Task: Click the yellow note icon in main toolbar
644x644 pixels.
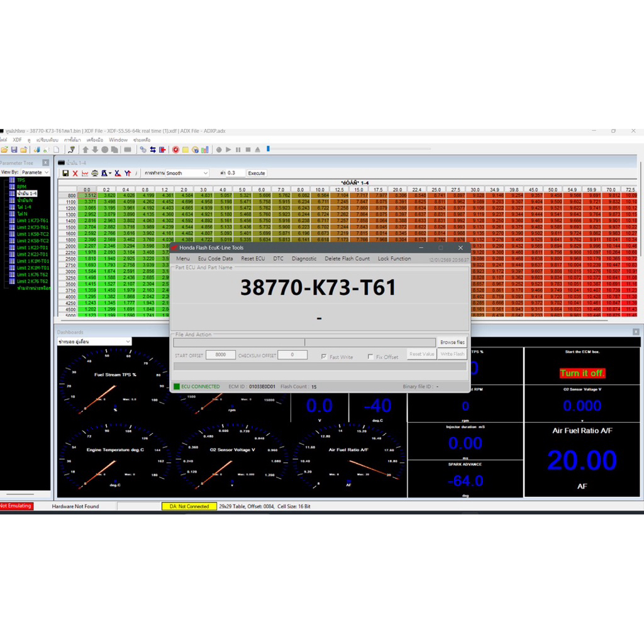Action: point(186,150)
